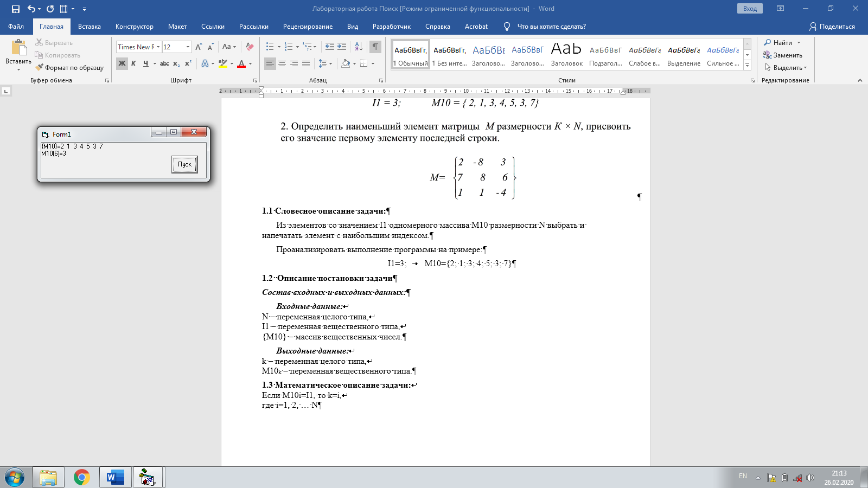The height and width of the screenshot is (488, 868).
Task: Click the Paste (Вставить) icon
Action: (x=18, y=48)
